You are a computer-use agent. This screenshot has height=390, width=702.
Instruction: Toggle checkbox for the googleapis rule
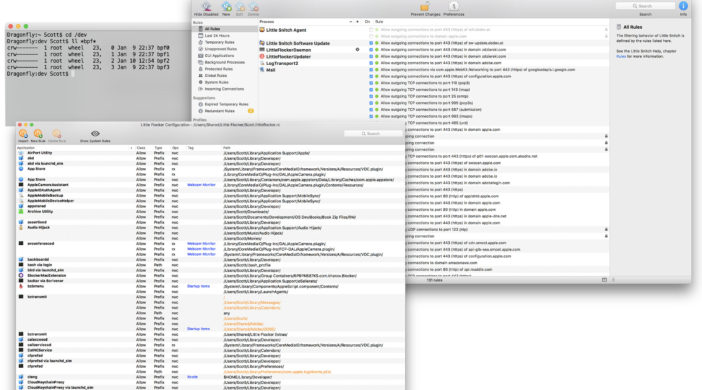[371, 70]
